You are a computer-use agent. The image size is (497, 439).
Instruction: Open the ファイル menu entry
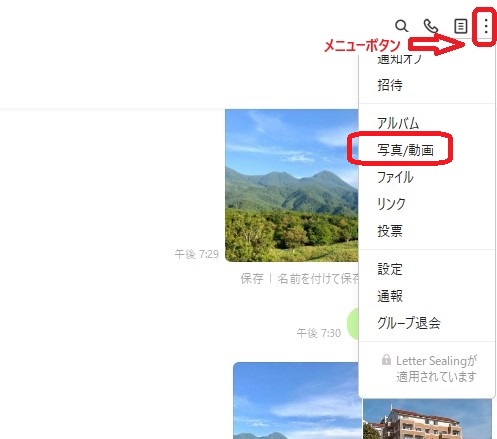coord(395,177)
